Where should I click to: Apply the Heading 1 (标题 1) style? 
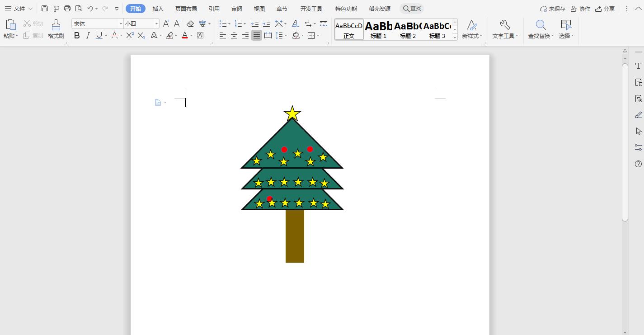point(379,30)
